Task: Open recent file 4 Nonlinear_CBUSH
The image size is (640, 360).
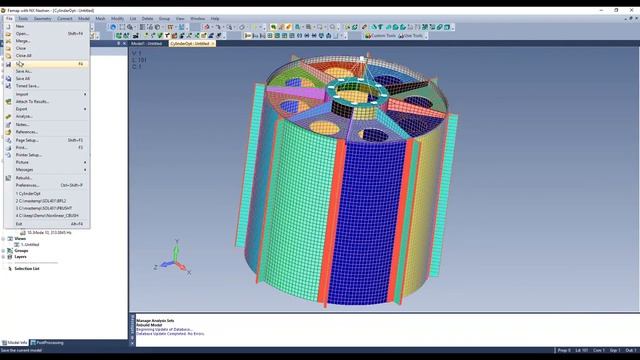Action: point(47,216)
